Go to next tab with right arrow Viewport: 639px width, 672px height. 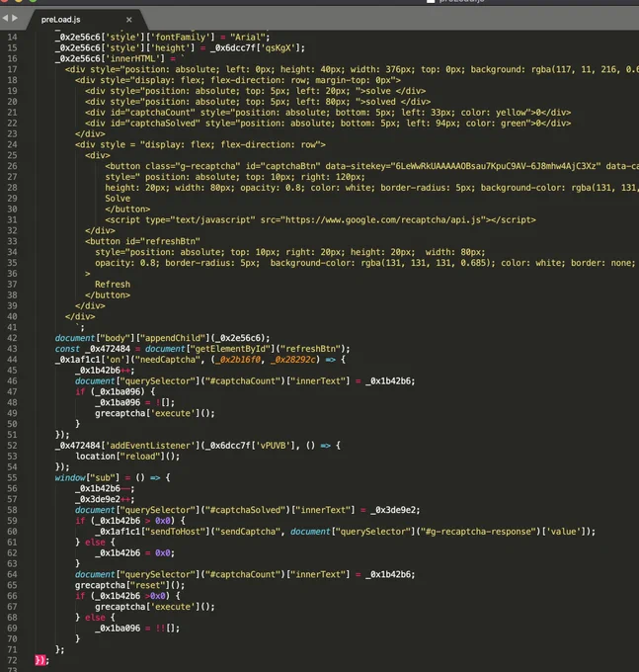coord(15,18)
